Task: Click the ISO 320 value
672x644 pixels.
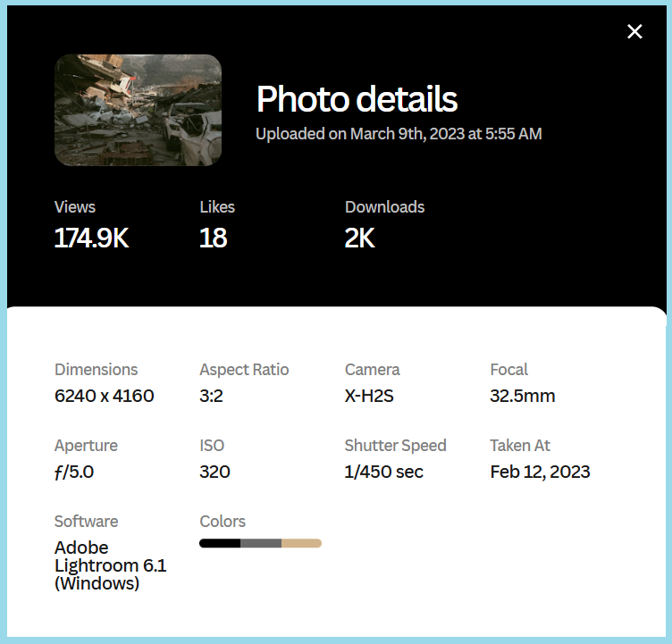Action: [214, 472]
